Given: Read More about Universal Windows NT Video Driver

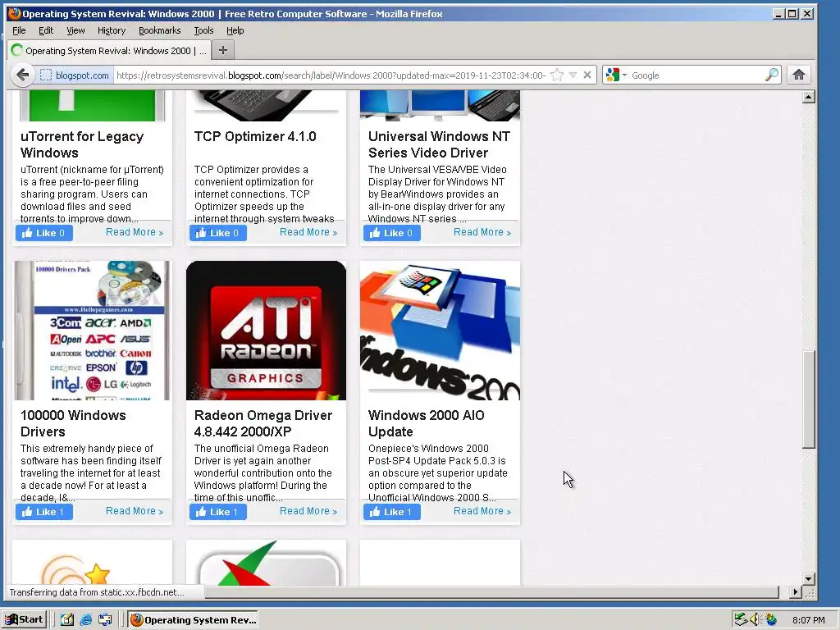Looking at the screenshot, I should tap(482, 232).
